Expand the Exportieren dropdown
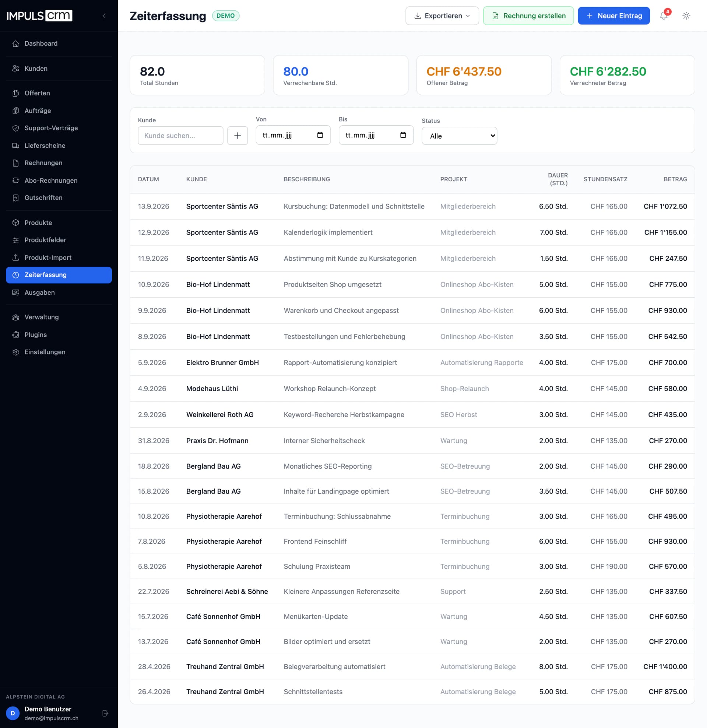 click(x=442, y=15)
